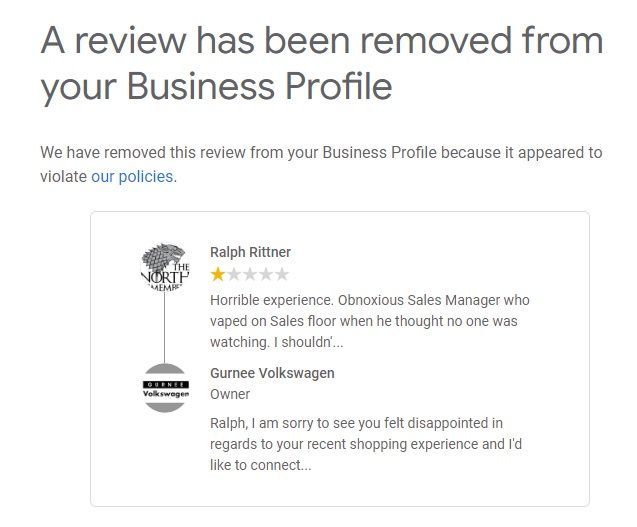Viewport: 637px width, 527px height.
Task: Click the fourth gray star in the rating
Action: tap(266, 274)
